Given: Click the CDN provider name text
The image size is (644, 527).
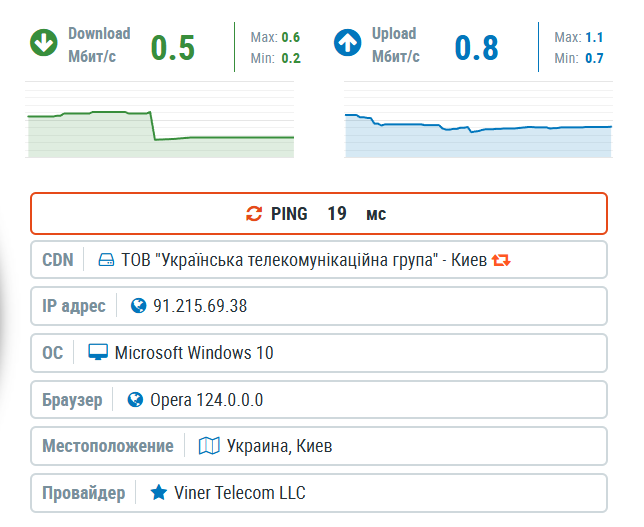Looking at the screenshot, I should [x=304, y=260].
